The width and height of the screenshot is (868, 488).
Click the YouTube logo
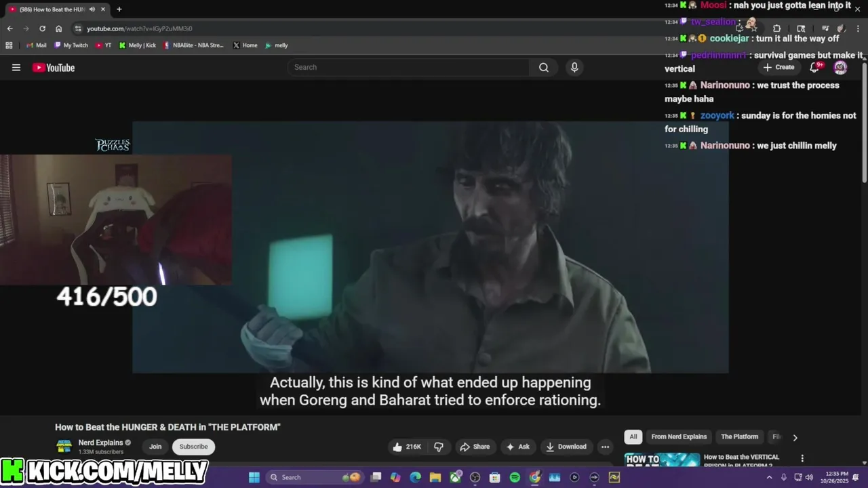[54, 67]
